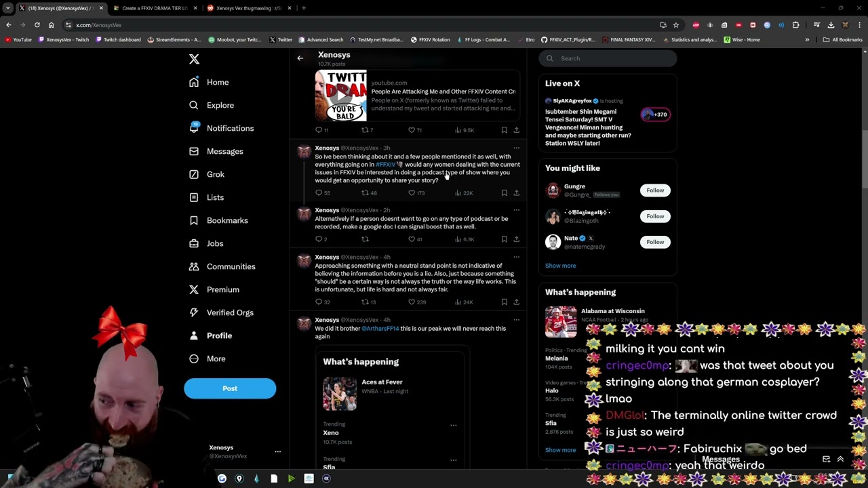The image size is (868, 488).
Task: Bookmark the YouTube card tweet
Action: tap(504, 130)
